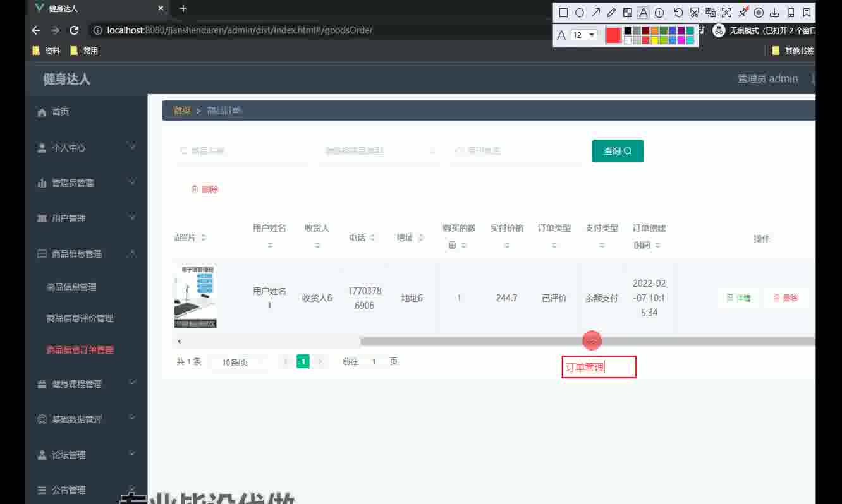
Task: Open the 其他书签 bookmark folder
Action: (x=793, y=51)
